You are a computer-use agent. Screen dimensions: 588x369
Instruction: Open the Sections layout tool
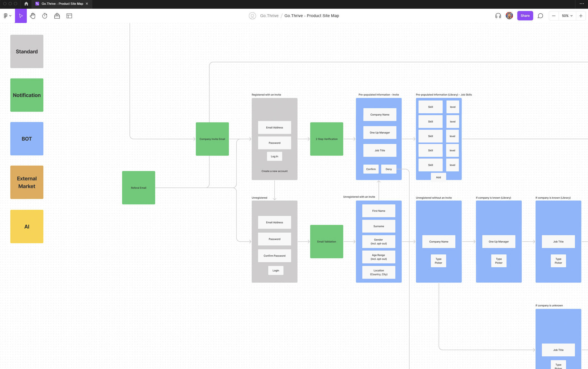point(69,16)
